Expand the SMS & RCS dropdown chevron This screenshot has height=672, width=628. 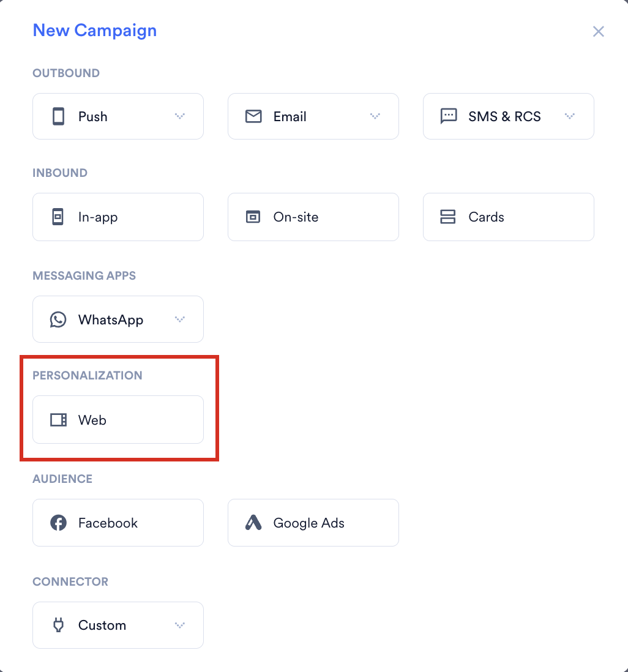(570, 116)
